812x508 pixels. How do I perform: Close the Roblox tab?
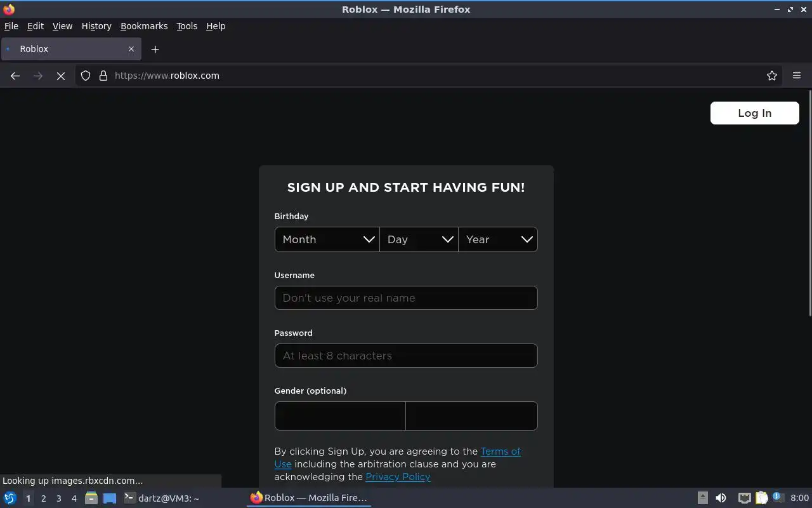click(x=131, y=49)
